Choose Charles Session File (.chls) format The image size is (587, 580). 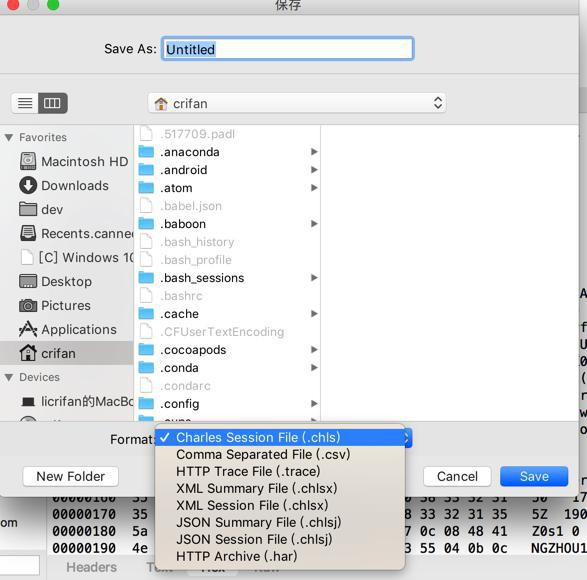pos(280,438)
